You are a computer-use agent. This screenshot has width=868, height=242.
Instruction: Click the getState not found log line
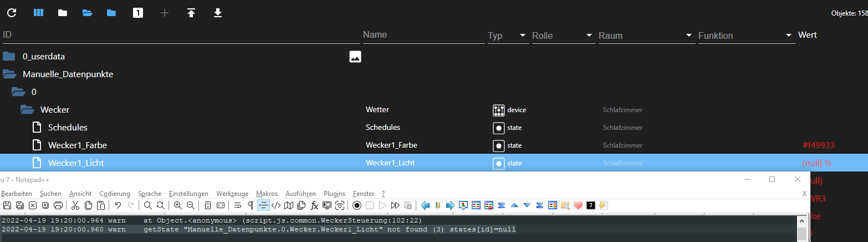coord(258,229)
